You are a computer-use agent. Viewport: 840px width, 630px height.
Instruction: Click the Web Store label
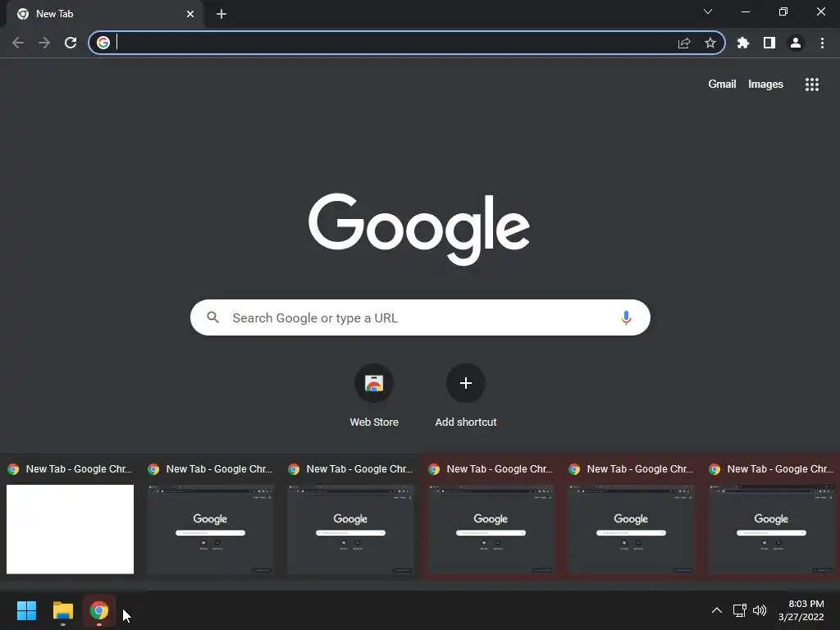(374, 422)
